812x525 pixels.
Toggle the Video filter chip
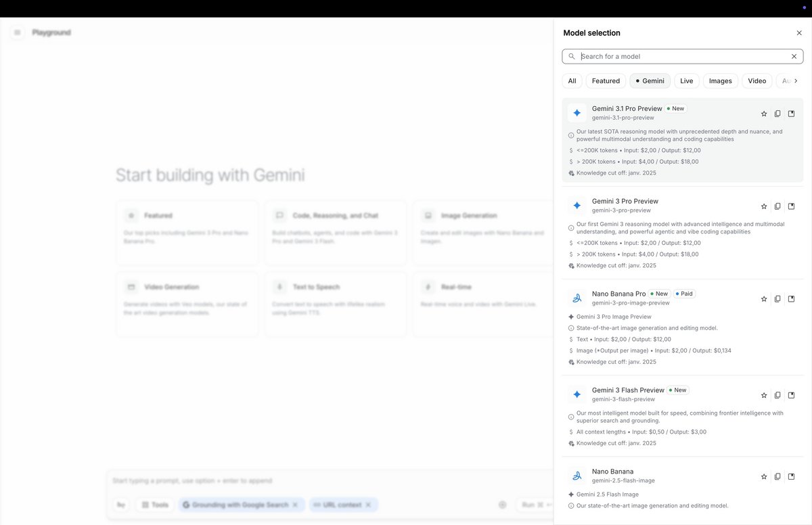(757, 81)
